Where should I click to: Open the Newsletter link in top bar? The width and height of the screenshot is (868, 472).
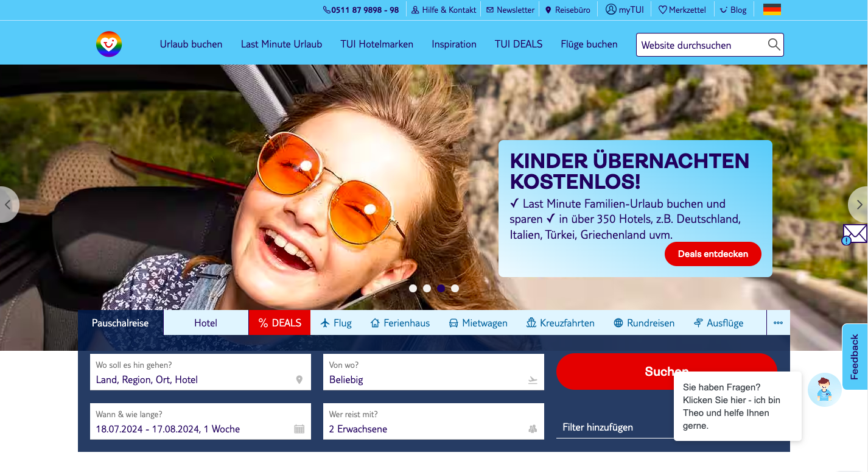511,10
